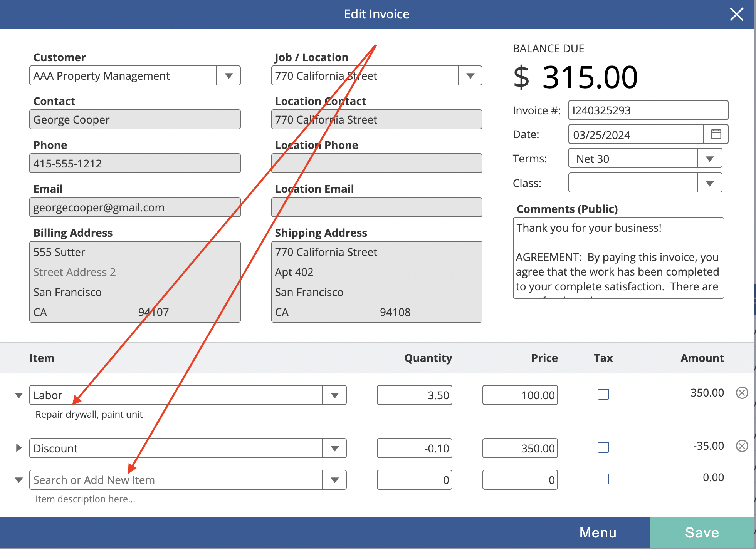This screenshot has height=549, width=756.
Task: Open the date calendar picker icon
Action: 716,134
